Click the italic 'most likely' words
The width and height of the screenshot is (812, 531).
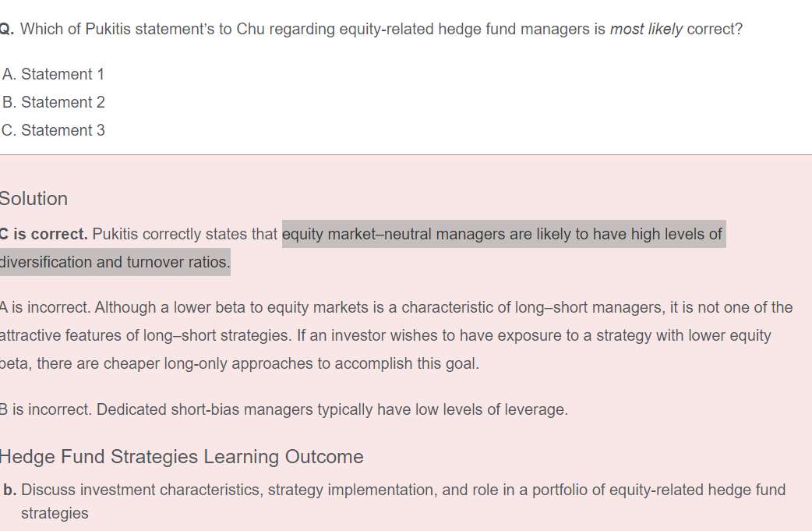[646, 30]
